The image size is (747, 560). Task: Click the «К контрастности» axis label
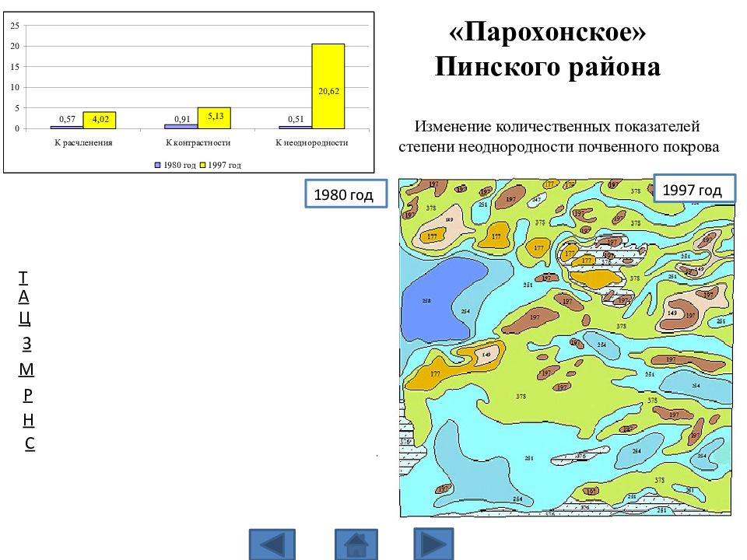198,142
